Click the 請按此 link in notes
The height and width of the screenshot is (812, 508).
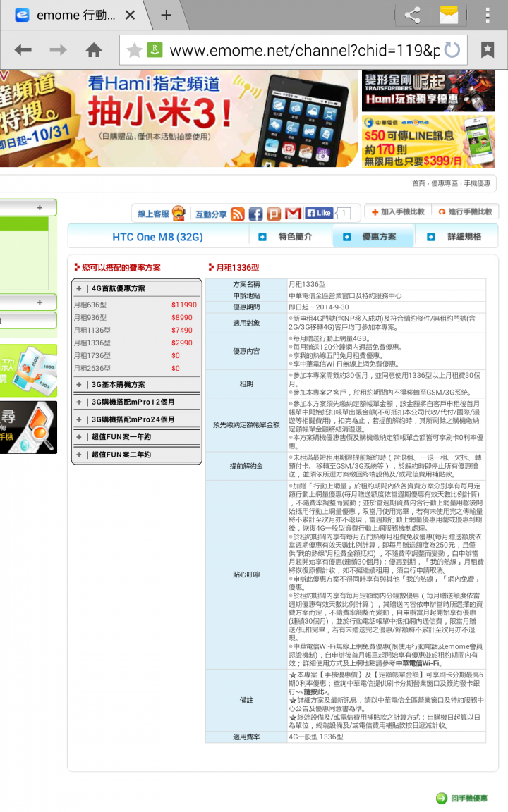point(315,691)
